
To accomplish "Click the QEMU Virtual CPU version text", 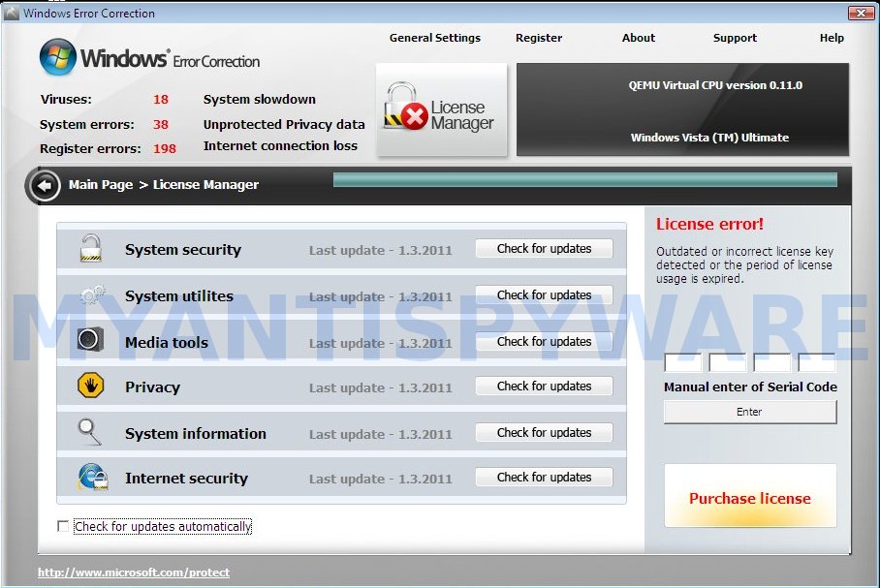I will click(715, 85).
